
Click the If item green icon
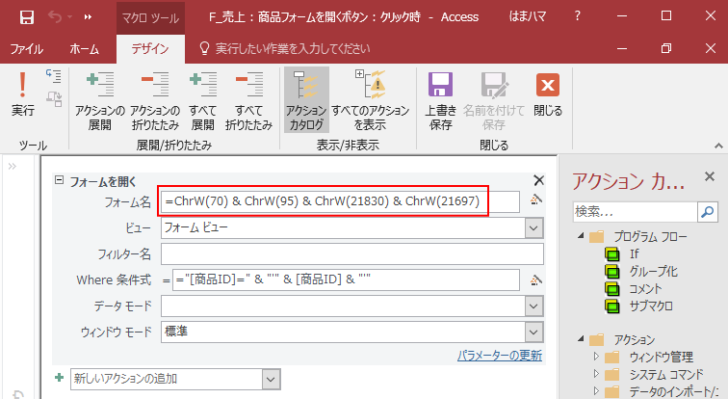coord(612,255)
